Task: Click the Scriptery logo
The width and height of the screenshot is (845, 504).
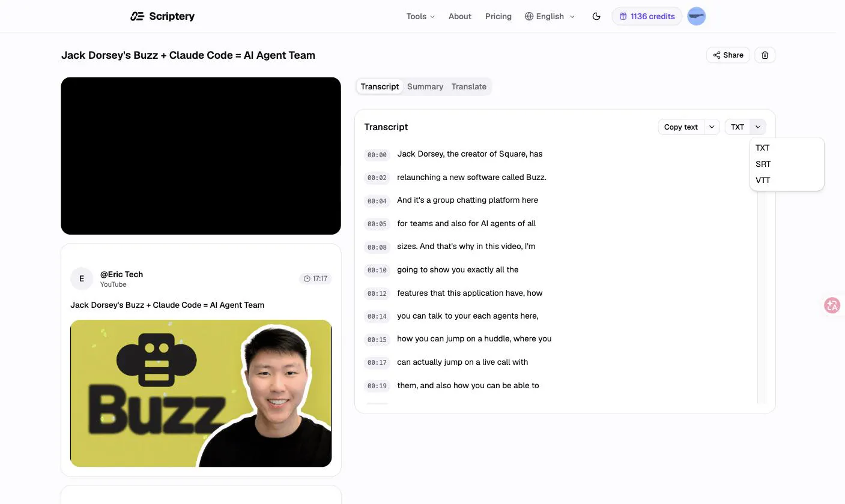Action: (x=162, y=16)
